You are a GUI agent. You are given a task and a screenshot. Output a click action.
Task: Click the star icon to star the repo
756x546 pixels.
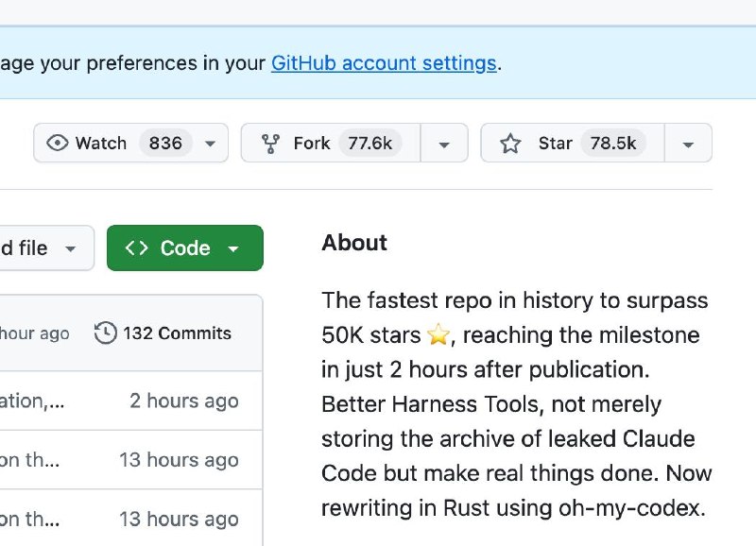[510, 144]
